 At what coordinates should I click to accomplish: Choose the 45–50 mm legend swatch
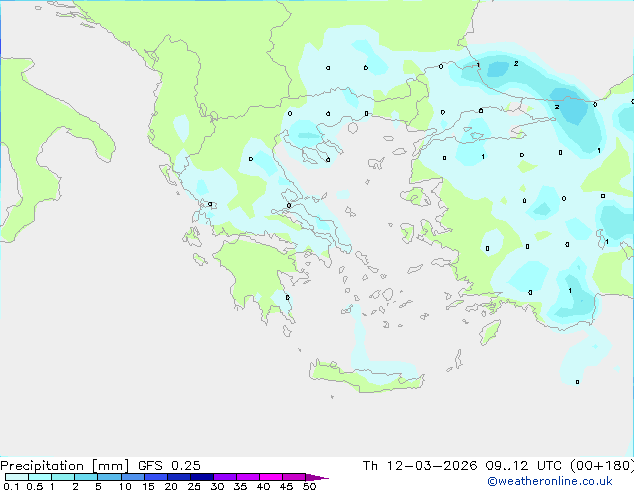pos(294,477)
